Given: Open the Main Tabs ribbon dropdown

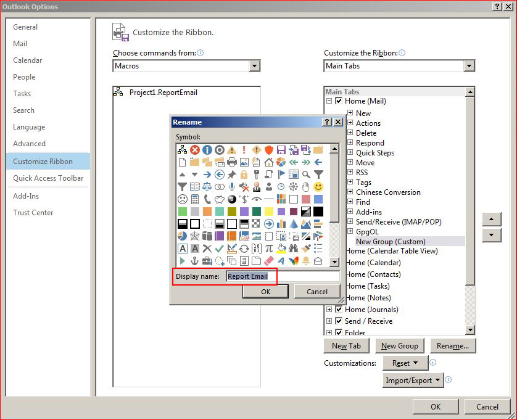Looking at the screenshot, I should pyautogui.click(x=469, y=66).
